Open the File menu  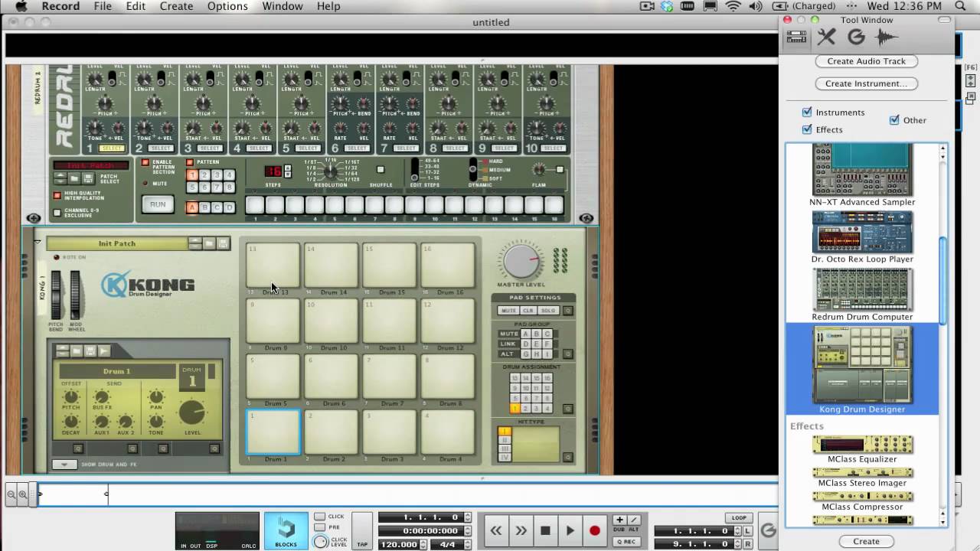pos(103,6)
